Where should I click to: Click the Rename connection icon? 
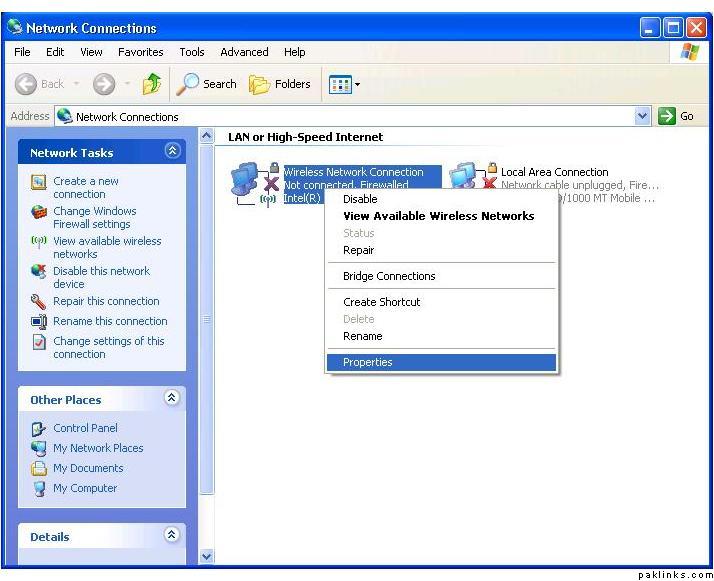click(39, 322)
